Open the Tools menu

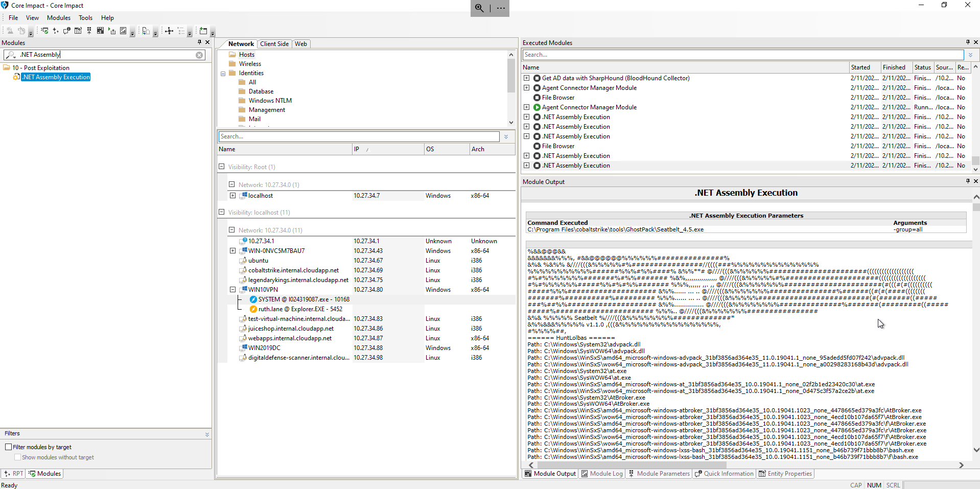(x=85, y=17)
